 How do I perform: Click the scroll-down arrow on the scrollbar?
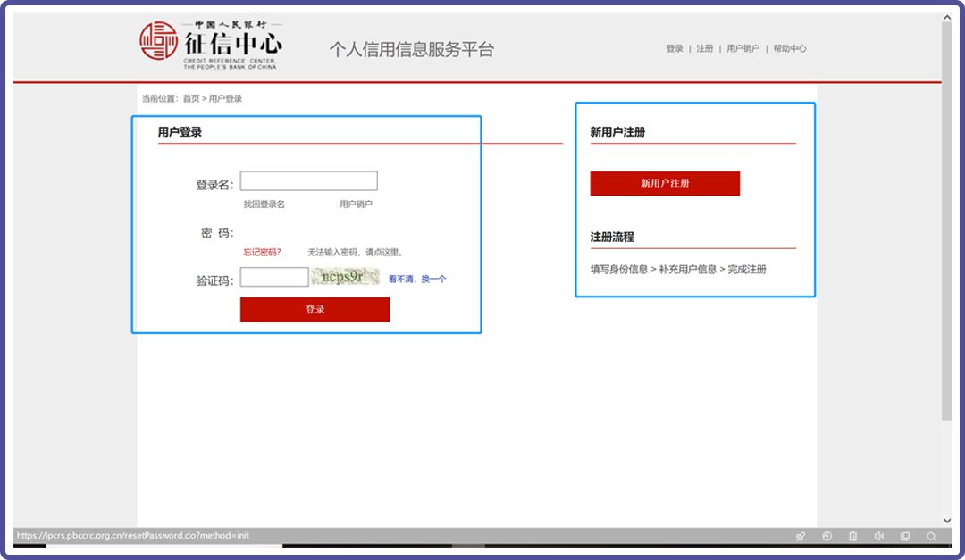[947, 520]
